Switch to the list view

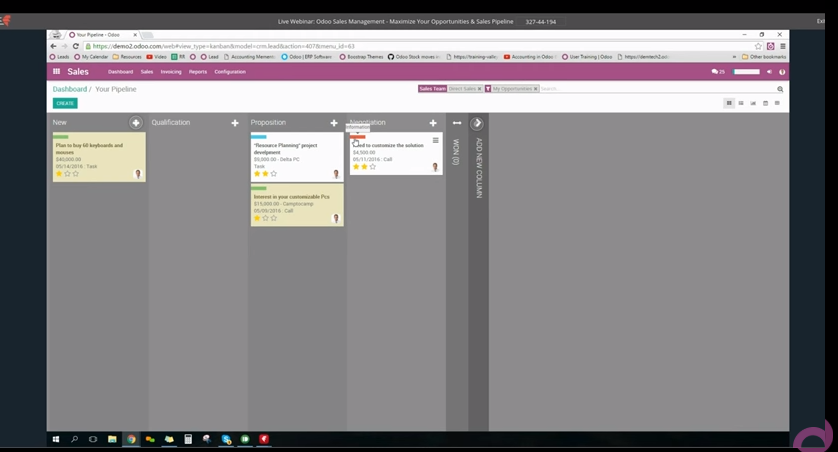[x=741, y=103]
